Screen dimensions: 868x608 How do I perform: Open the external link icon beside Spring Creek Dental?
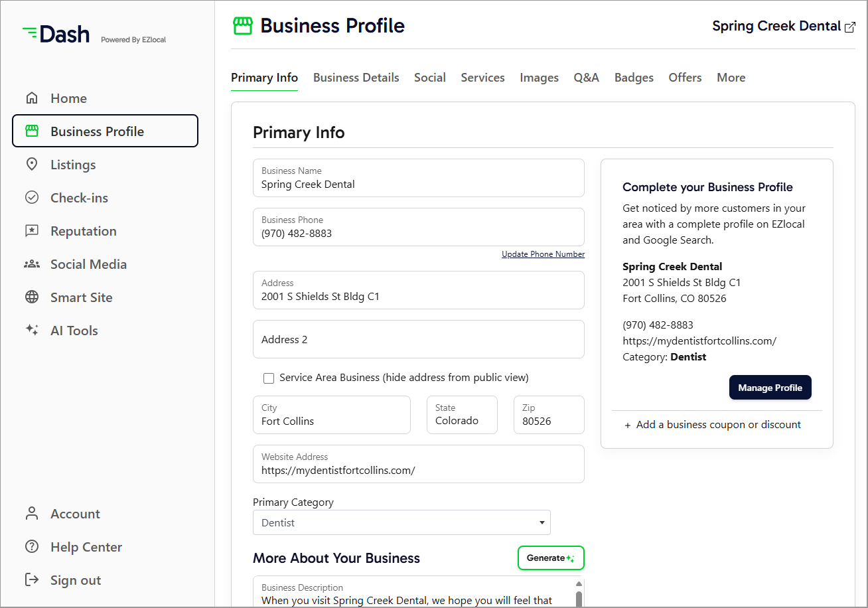[x=849, y=27]
